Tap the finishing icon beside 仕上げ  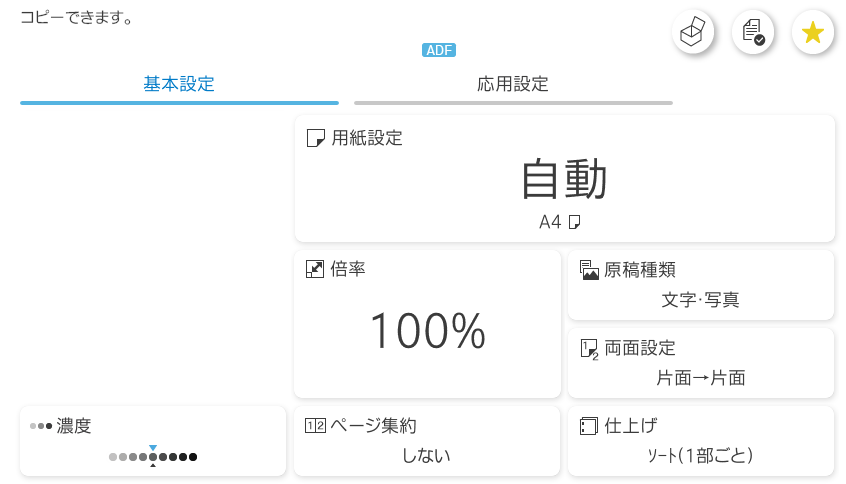589,426
